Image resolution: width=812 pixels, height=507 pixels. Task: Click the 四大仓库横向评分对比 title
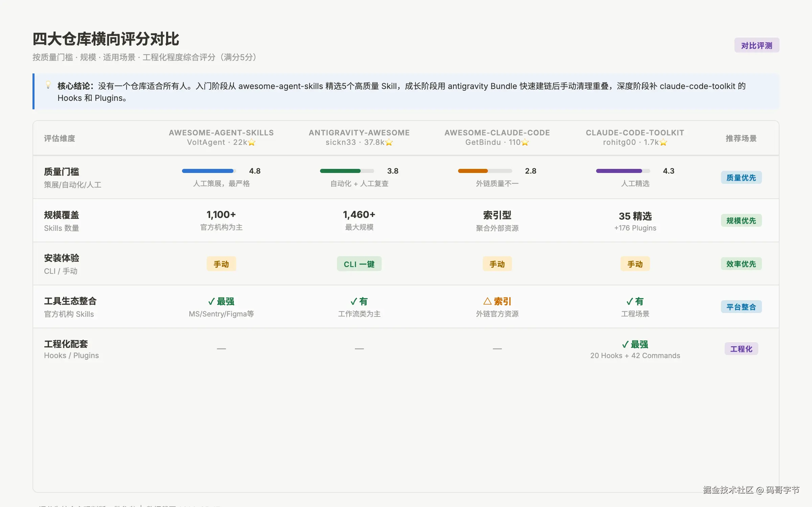click(106, 39)
